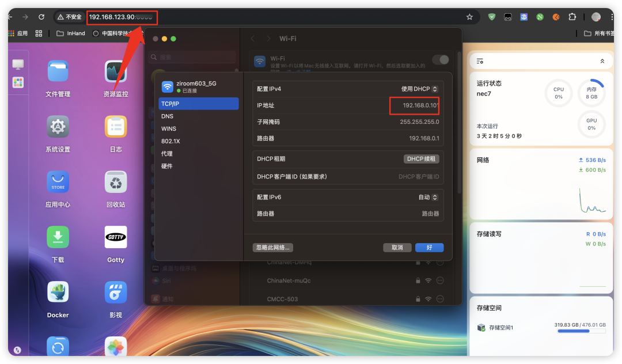Collapse the nec7 status panel
Screen dimensions: 622x364
(x=602, y=60)
